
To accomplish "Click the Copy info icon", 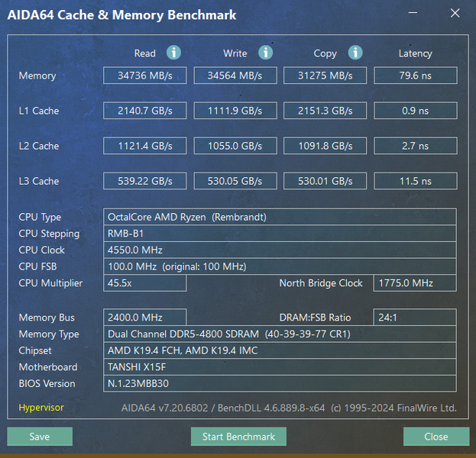I will pos(355,53).
